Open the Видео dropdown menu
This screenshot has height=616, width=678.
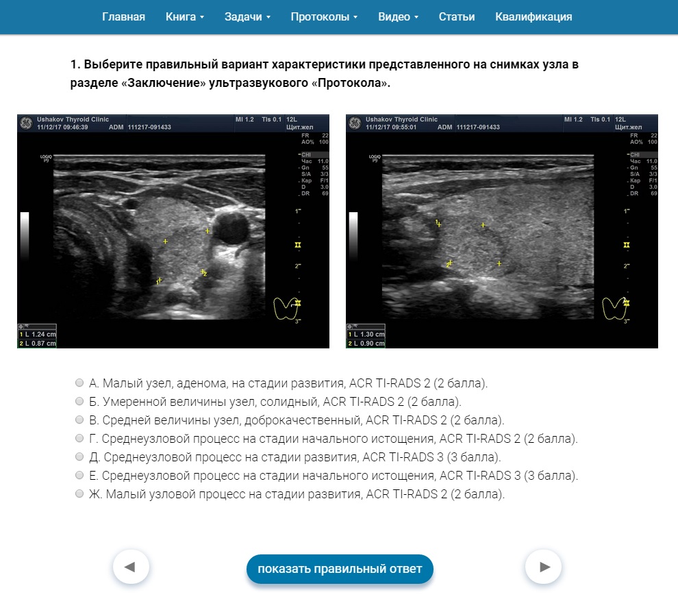[x=398, y=17]
